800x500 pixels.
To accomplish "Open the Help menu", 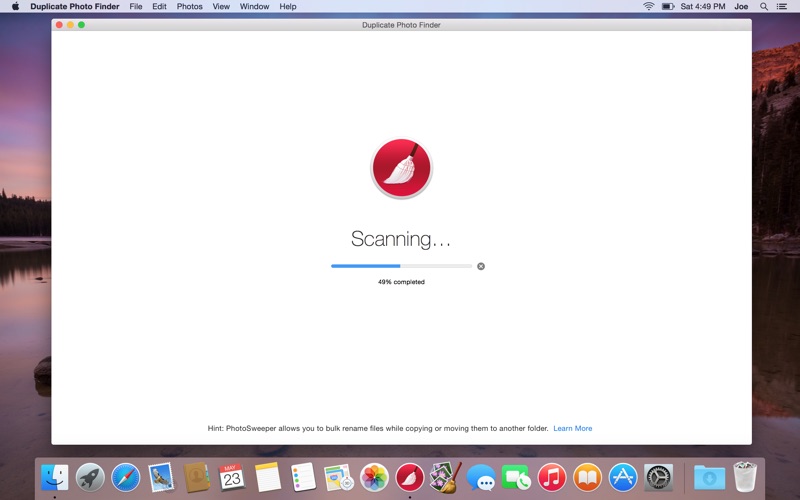I will click(288, 7).
